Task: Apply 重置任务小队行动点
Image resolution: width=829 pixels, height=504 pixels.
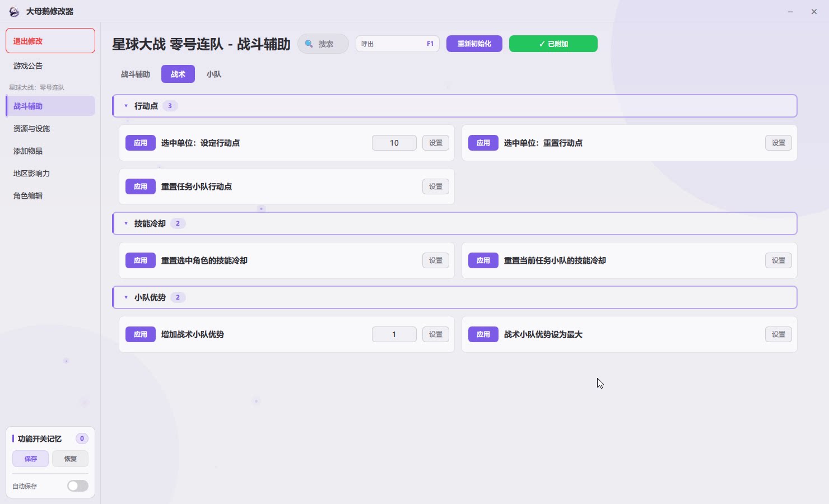Action: (x=141, y=186)
